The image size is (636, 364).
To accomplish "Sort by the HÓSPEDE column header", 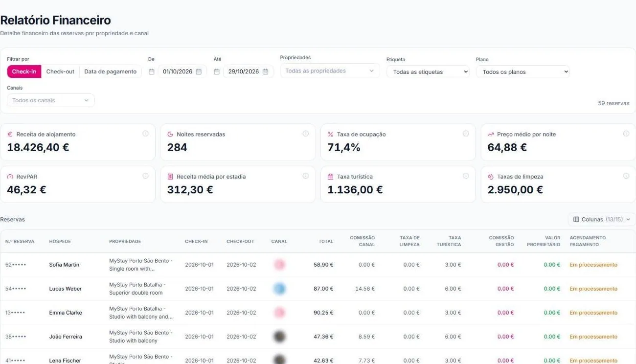I will pos(60,241).
